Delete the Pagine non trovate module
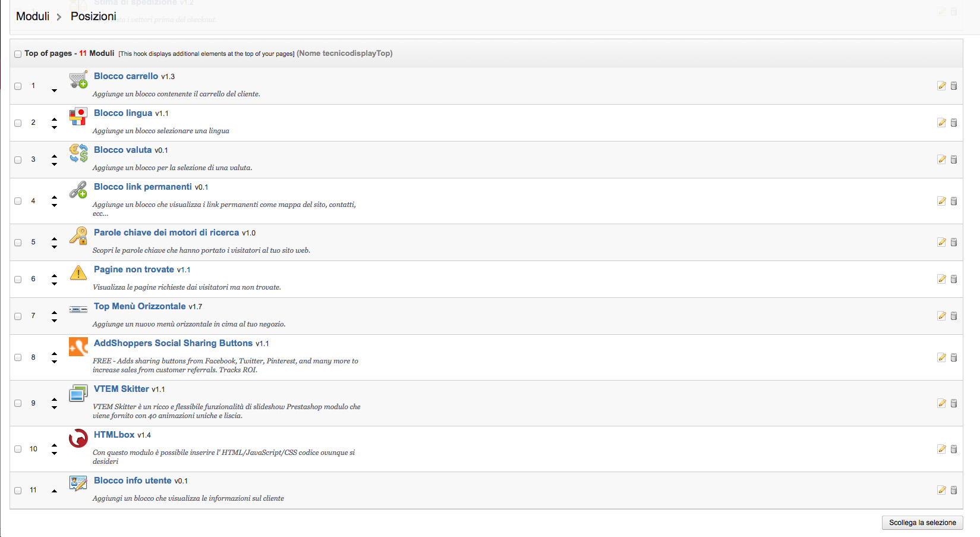Image resolution: width=980 pixels, height=537 pixels. [x=954, y=279]
